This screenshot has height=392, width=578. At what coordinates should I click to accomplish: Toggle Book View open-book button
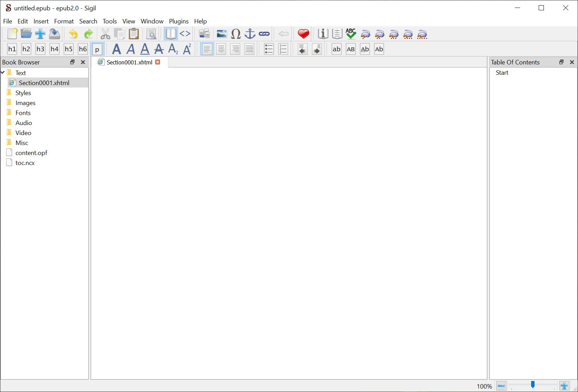pos(171,34)
